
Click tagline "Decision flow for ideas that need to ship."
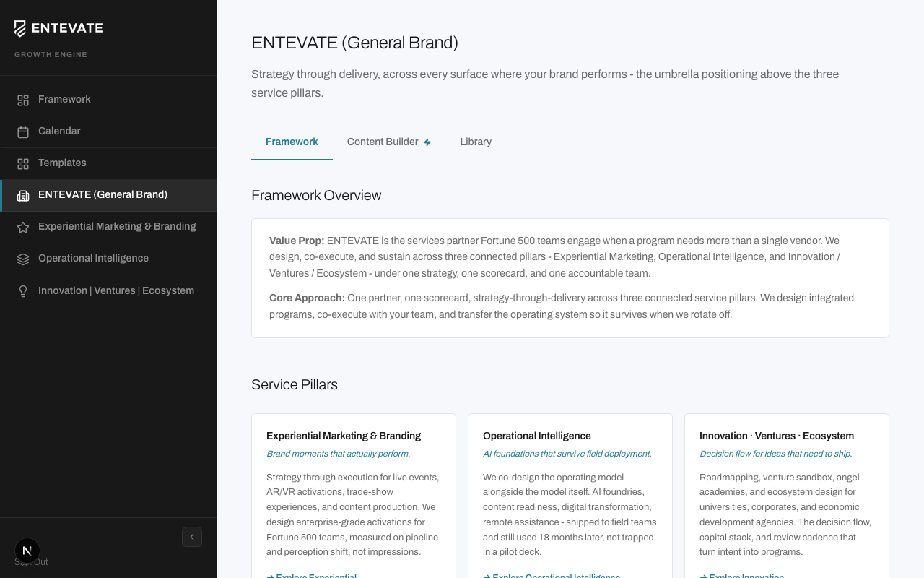coord(775,454)
